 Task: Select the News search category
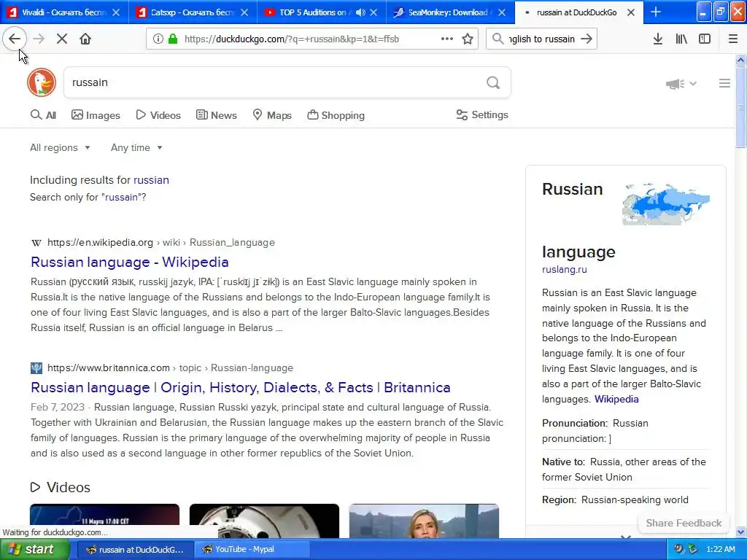217,115
